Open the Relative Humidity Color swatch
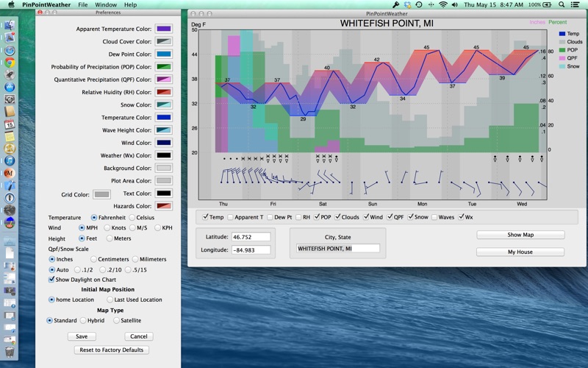This screenshot has width=588, height=368. (x=164, y=92)
